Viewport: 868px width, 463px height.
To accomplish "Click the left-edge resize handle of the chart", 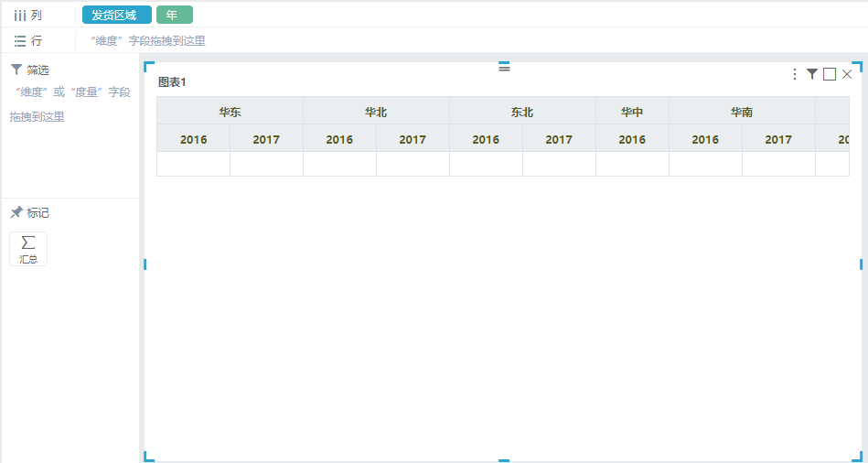I will pos(145,264).
